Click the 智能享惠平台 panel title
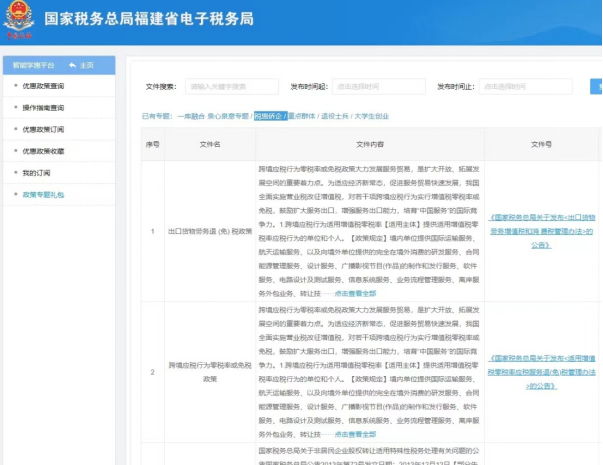603x465 pixels. coord(33,65)
